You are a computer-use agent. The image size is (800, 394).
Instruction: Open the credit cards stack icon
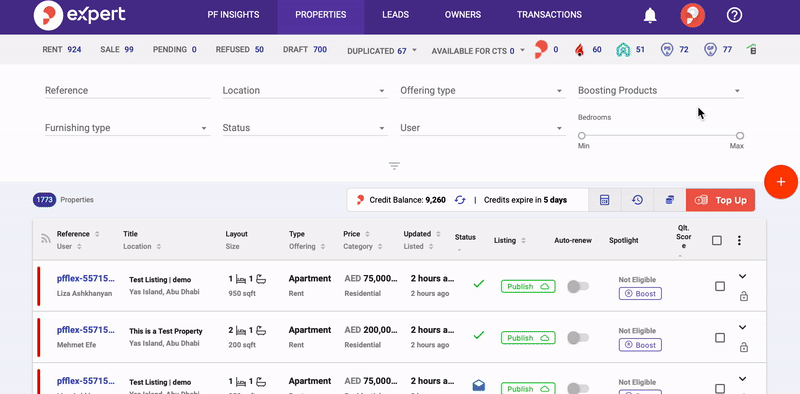[x=670, y=200]
